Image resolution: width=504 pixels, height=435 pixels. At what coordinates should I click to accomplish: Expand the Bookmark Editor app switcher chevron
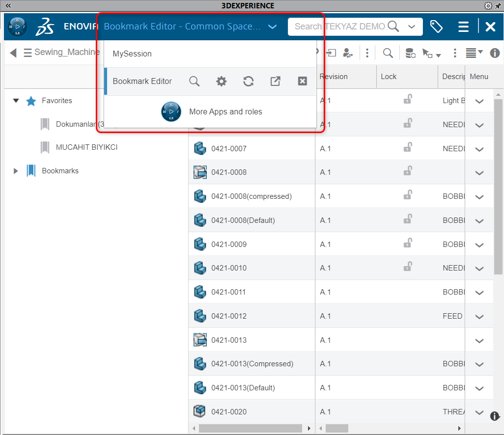pyautogui.click(x=272, y=27)
